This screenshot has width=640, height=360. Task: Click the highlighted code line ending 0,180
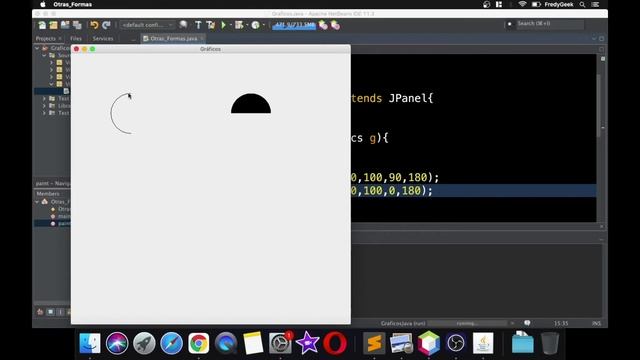tap(473, 191)
